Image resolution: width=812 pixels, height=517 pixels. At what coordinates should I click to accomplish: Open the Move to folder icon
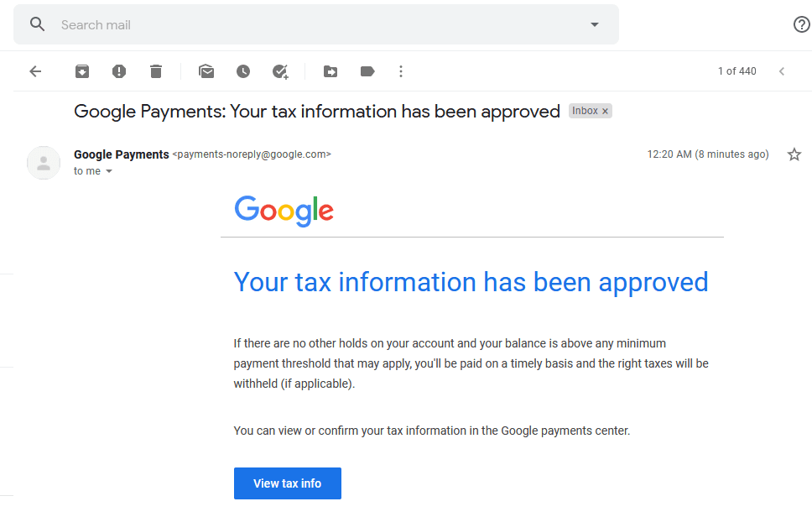tap(331, 71)
